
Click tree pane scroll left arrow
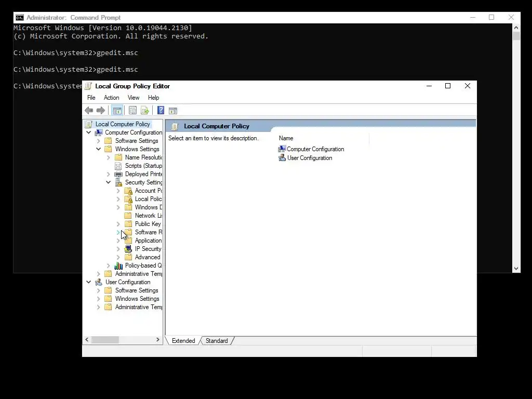tap(87, 340)
